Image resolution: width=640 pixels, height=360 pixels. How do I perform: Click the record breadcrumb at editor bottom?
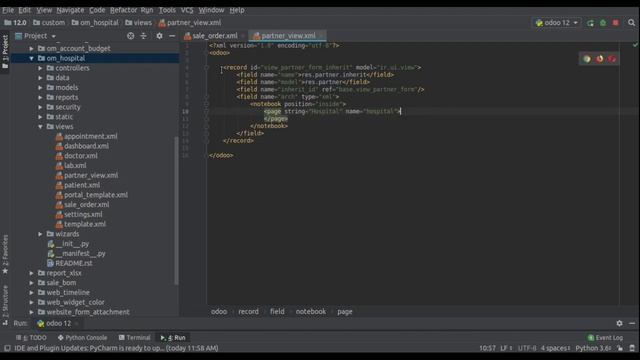(248, 311)
